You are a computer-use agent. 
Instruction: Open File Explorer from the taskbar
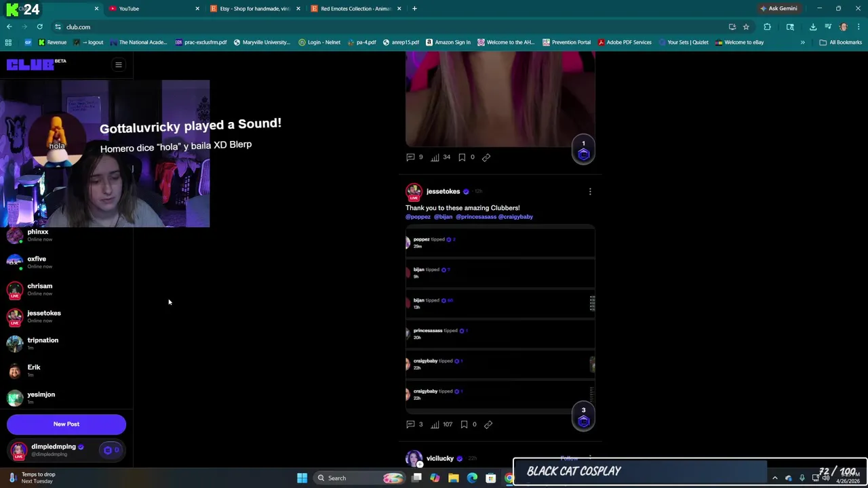[x=454, y=478]
